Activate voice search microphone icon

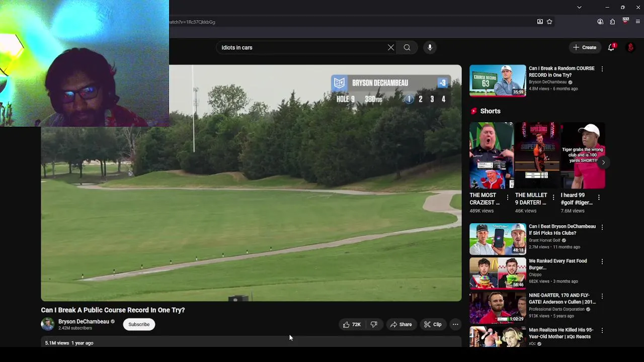pyautogui.click(x=430, y=48)
